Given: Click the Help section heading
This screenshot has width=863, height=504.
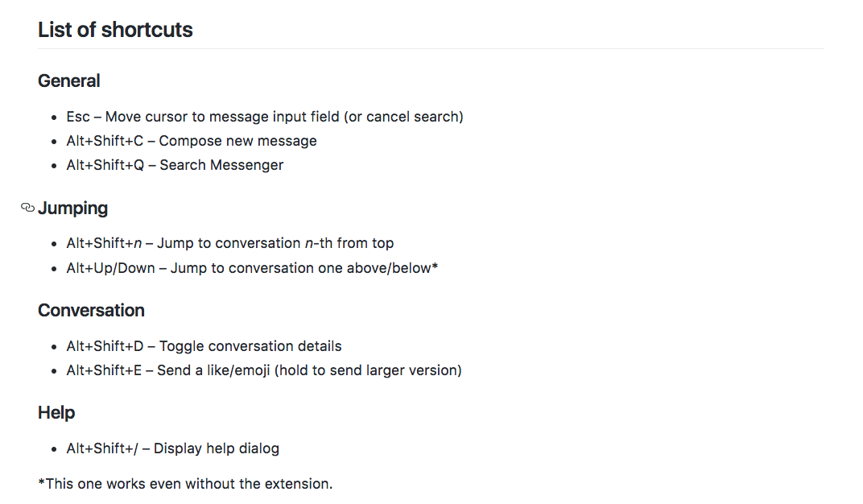Looking at the screenshot, I should click(x=56, y=413).
